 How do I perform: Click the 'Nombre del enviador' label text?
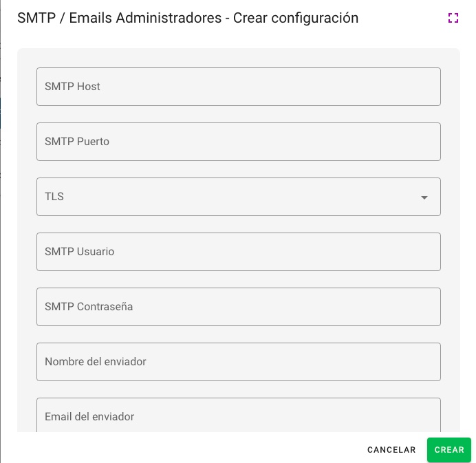point(96,362)
